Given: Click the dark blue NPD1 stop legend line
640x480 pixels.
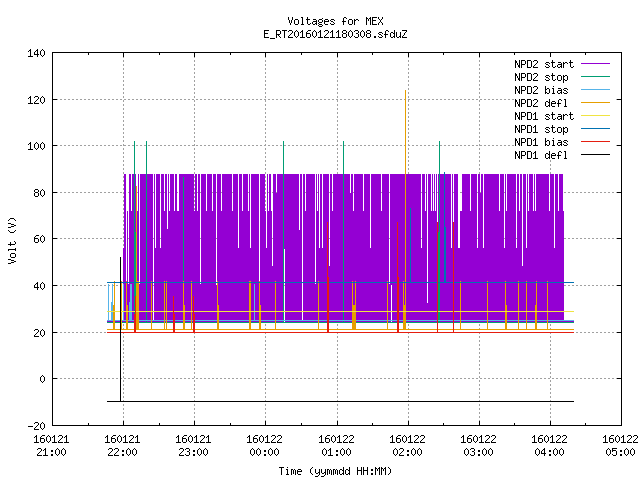Looking at the screenshot, I should tap(595, 129).
